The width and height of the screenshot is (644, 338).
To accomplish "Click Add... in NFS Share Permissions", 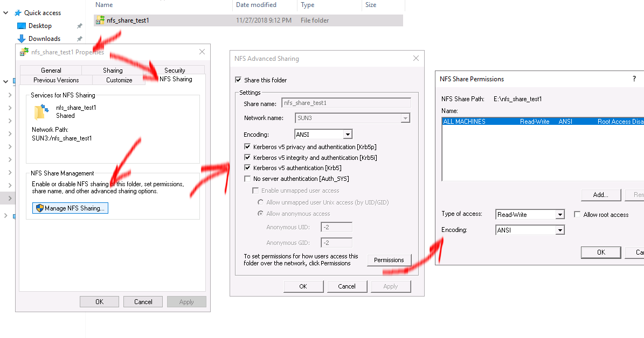I will pyautogui.click(x=600, y=194).
